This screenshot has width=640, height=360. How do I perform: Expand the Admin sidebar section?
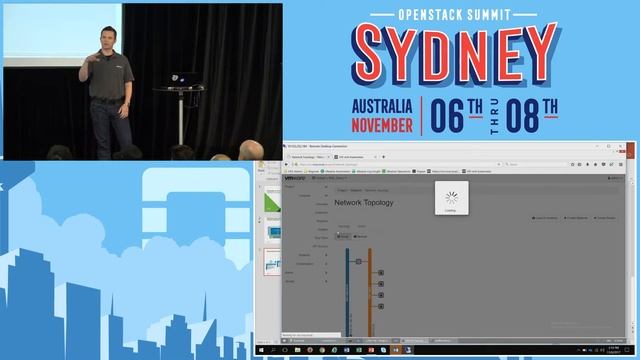point(306,272)
